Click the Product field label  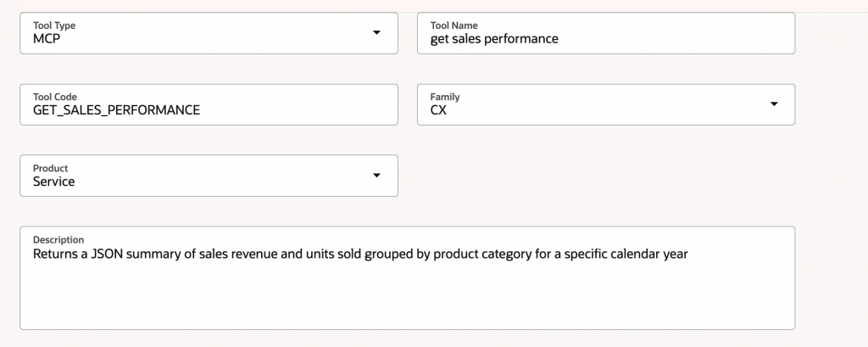tap(51, 168)
